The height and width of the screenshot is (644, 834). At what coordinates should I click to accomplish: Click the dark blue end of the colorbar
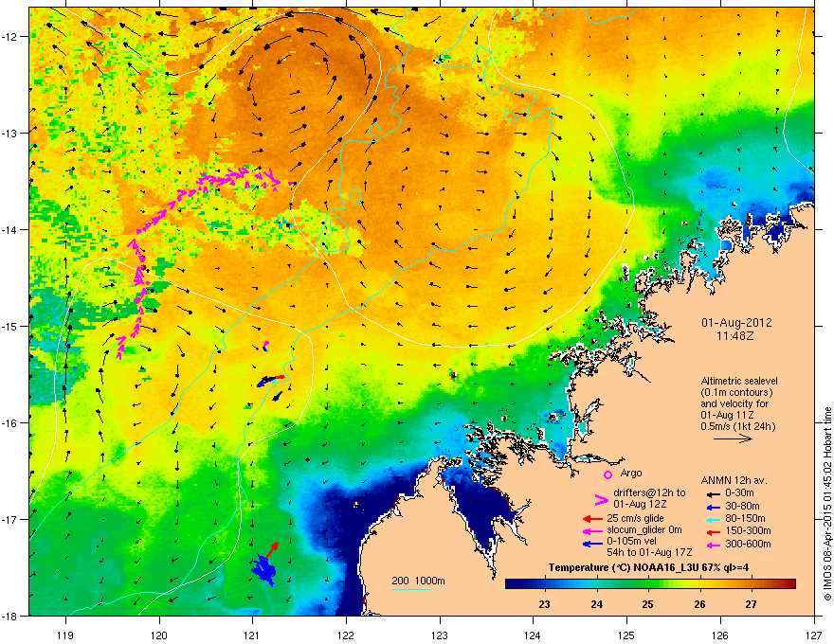[x=511, y=584]
